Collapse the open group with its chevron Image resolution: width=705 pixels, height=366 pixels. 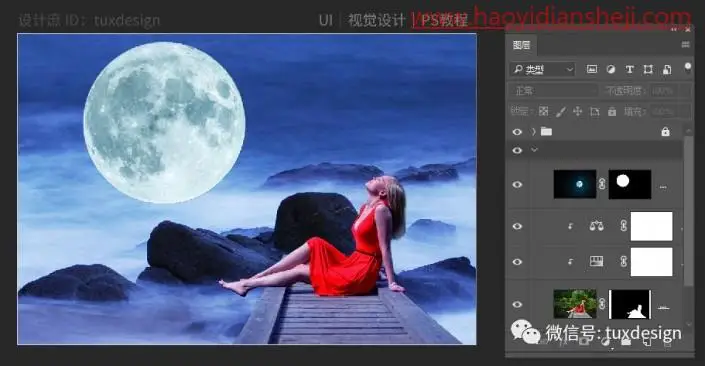[x=534, y=150]
